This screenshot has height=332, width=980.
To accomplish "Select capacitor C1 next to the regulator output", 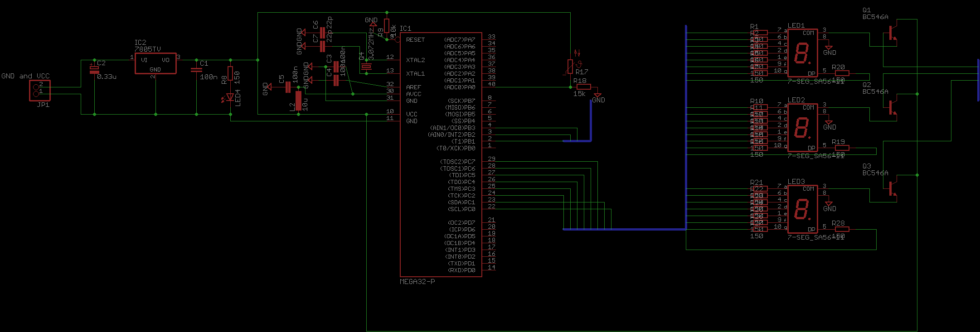I will pos(196,70).
